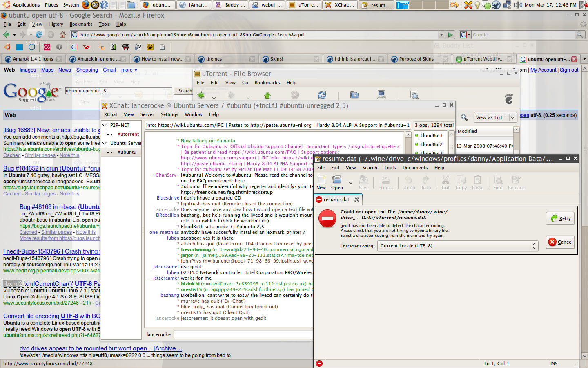588x368 pixels.
Task: Open the Tools menu in gedit
Action: pos(390,168)
